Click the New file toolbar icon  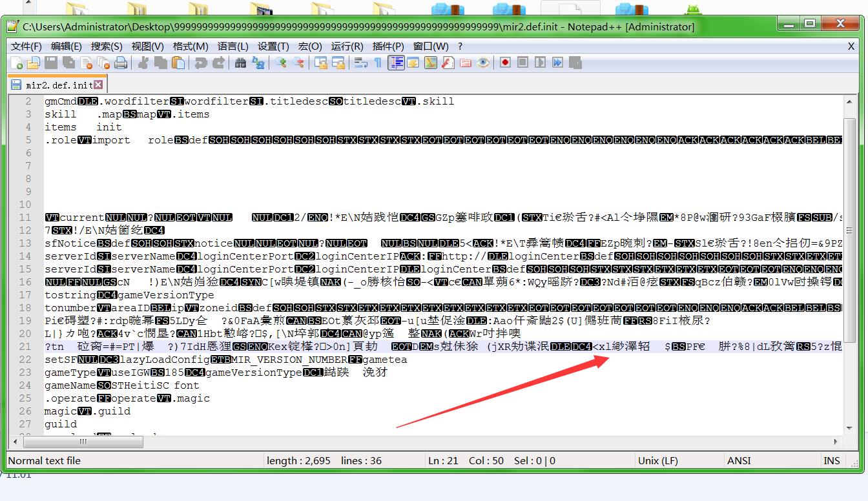click(x=17, y=63)
